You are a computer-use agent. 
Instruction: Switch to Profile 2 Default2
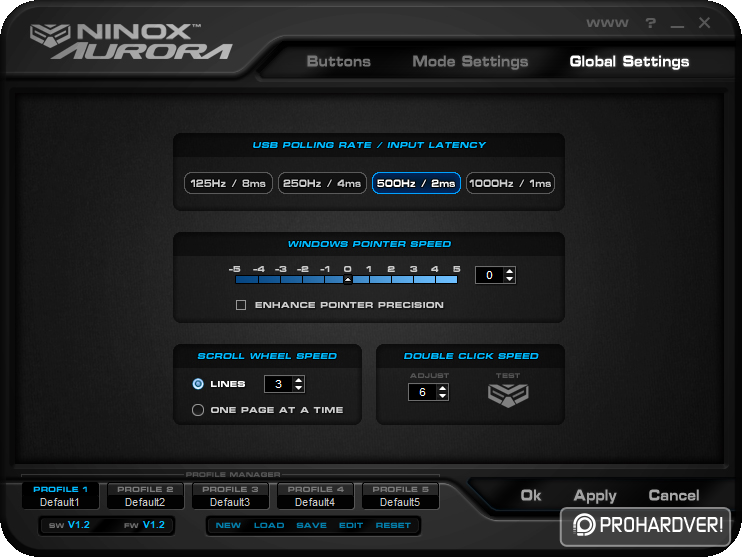(145, 495)
